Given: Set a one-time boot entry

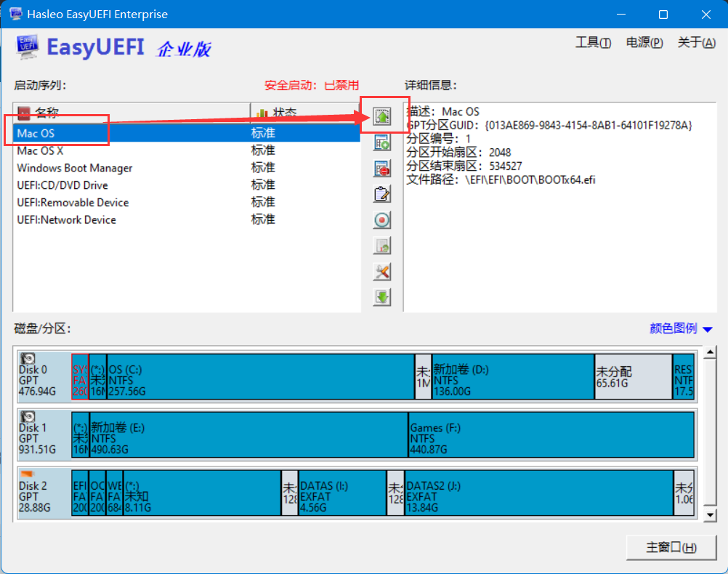Looking at the screenshot, I should point(381,219).
